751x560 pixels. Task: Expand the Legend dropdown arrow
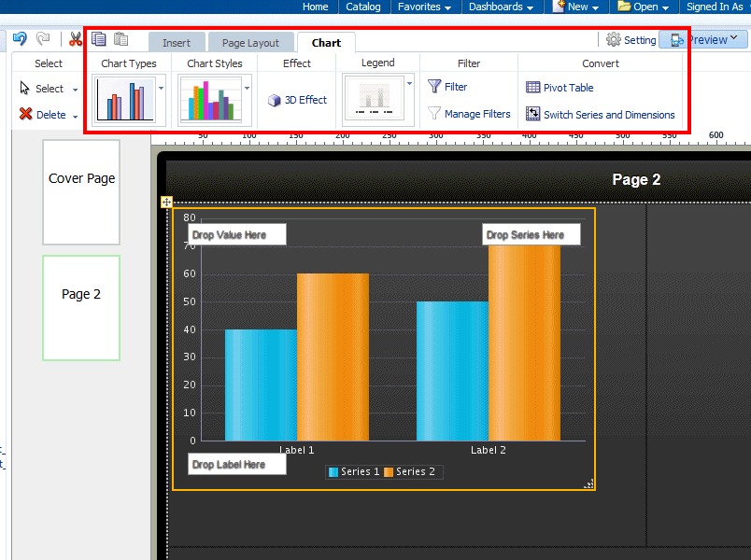409,84
